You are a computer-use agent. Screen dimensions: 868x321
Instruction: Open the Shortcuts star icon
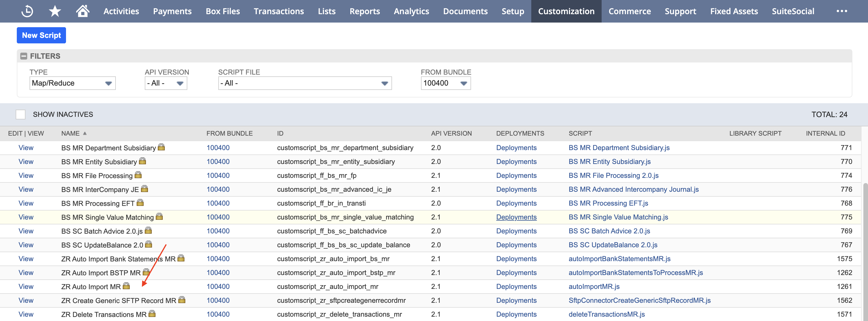coord(55,11)
